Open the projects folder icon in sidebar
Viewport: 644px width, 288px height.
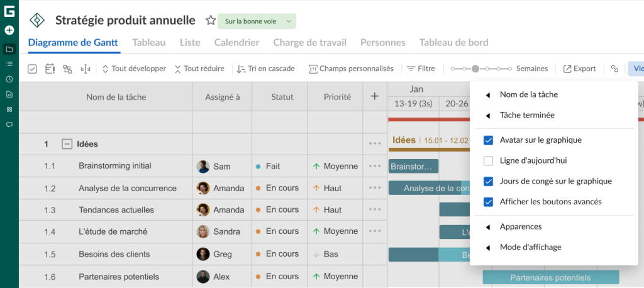click(9, 49)
